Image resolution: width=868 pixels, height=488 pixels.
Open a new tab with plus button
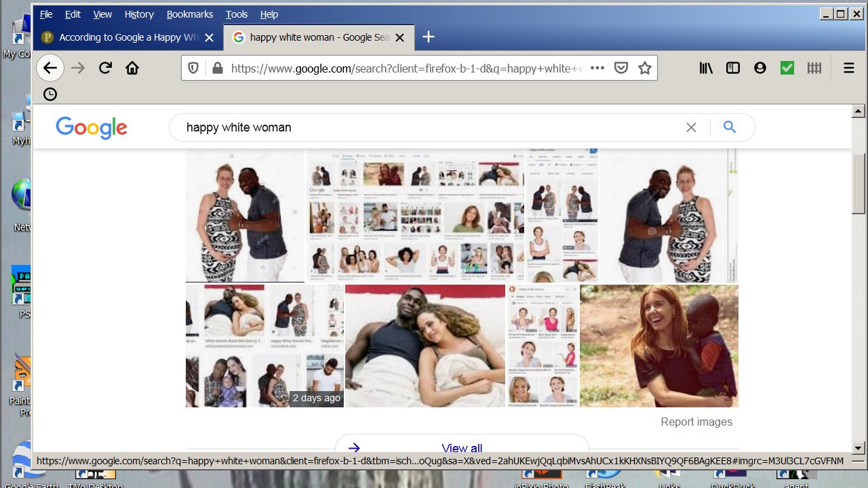click(429, 37)
